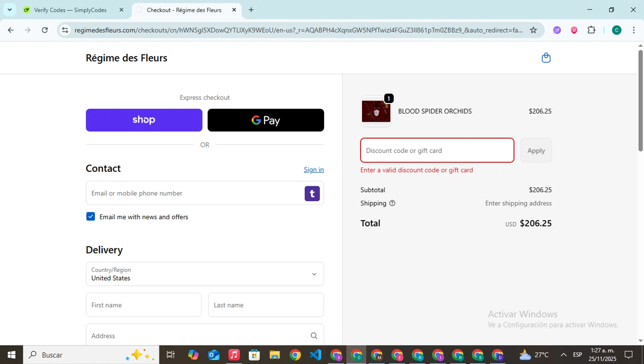Open the uBlock shield extension icon
The image size is (644, 364).
coord(574,30)
